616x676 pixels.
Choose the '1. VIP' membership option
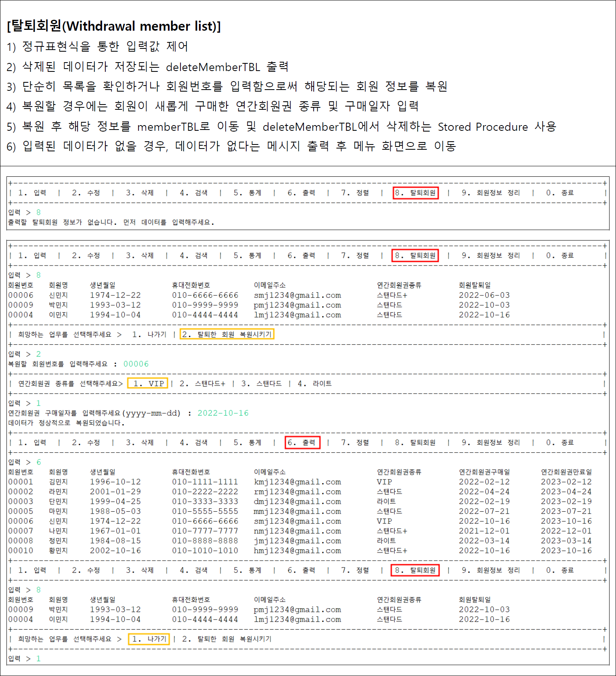click(x=148, y=383)
